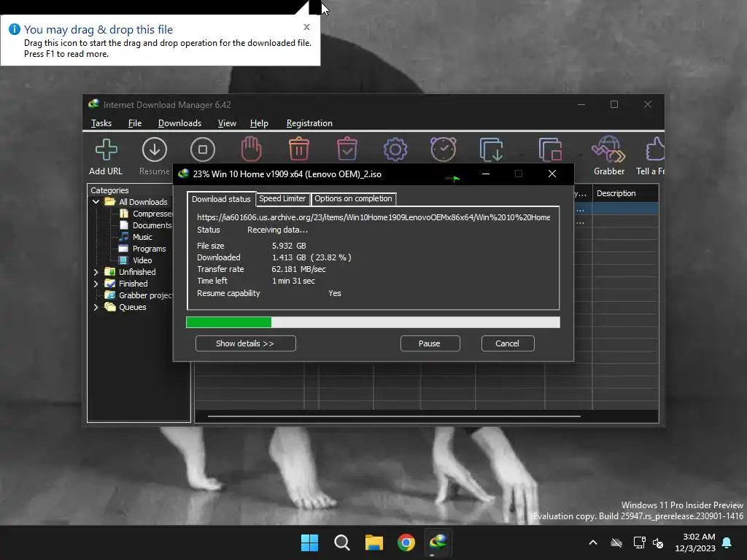Expand the Finished category
Viewport: 747px width, 560px height.
pyautogui.click(x=96, y=284)
